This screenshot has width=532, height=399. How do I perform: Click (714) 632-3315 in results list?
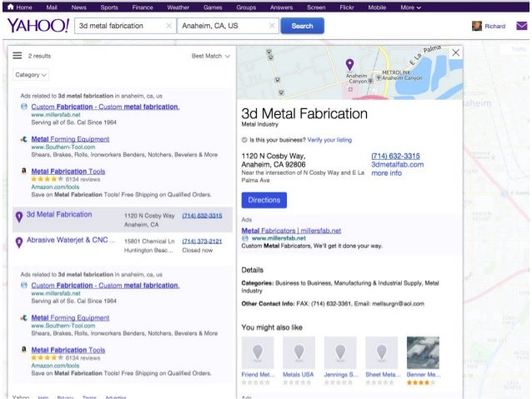pos(202,216)
